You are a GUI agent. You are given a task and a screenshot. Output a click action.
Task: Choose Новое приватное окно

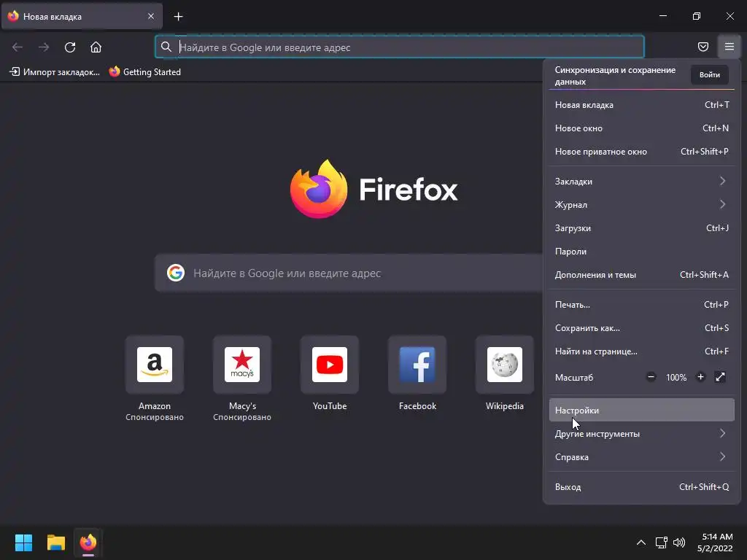click(642, 152)
